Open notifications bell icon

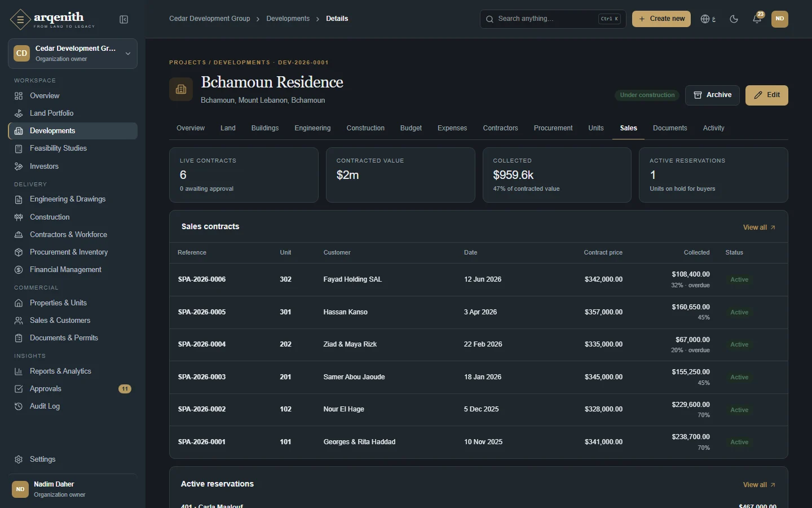point(757,19)
